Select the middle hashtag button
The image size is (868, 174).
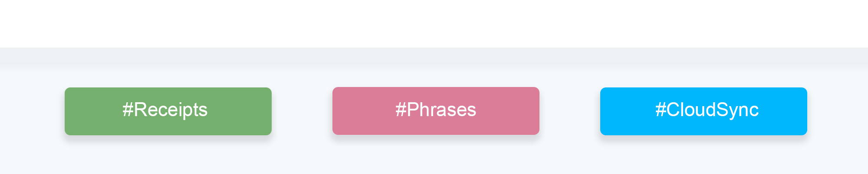436,111
